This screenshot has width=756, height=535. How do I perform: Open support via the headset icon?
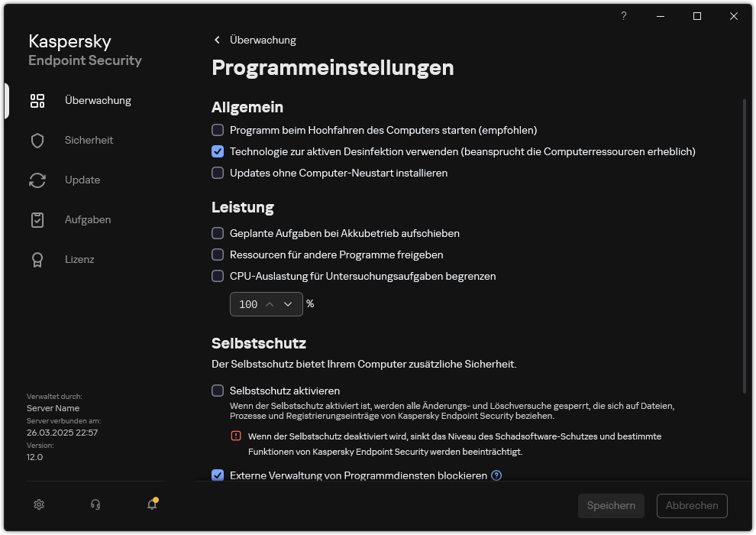coord(95,504)
